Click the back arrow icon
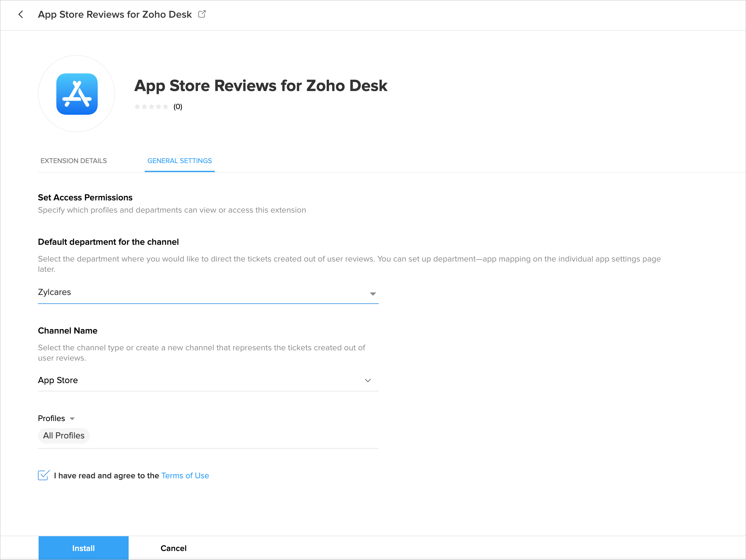 tap(21, 14)
